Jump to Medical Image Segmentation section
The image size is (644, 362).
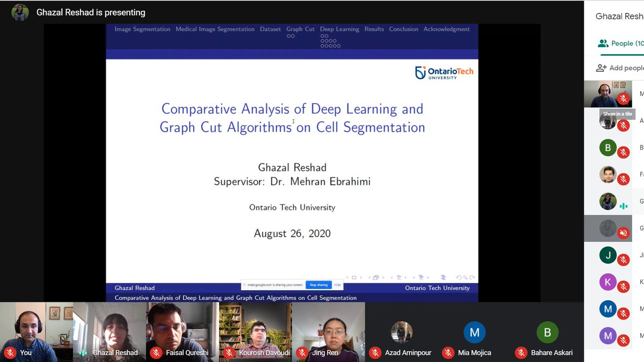[x=215, y=29]
